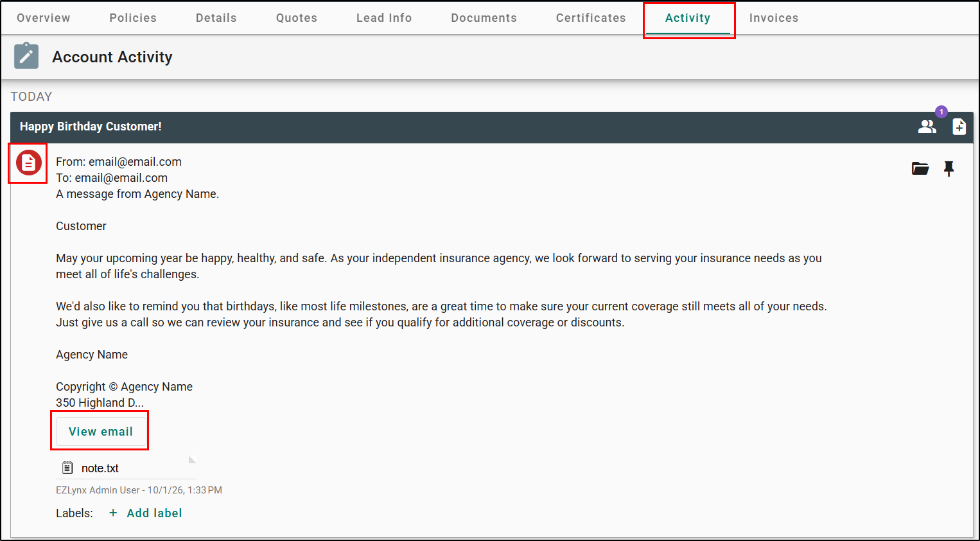
Task: Click the add document icon in header
Action: click(959, 127)
